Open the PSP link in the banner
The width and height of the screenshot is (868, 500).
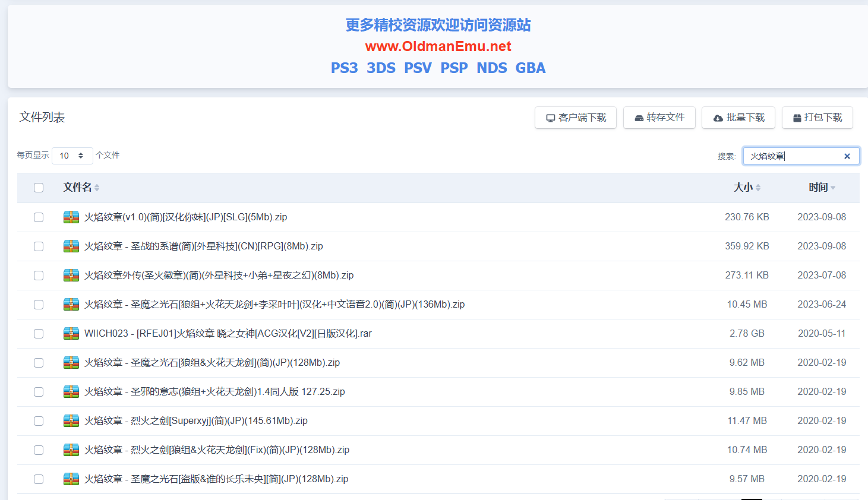pos(454,68)
